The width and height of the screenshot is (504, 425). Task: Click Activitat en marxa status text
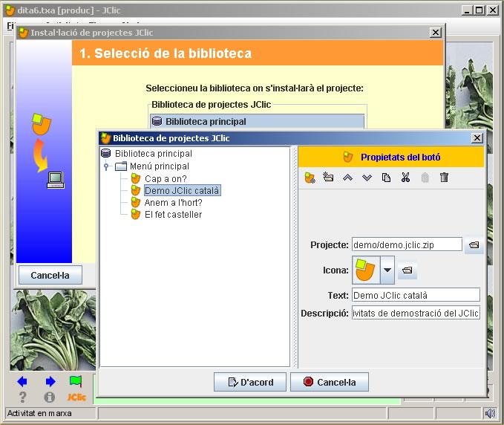point(39,413)
